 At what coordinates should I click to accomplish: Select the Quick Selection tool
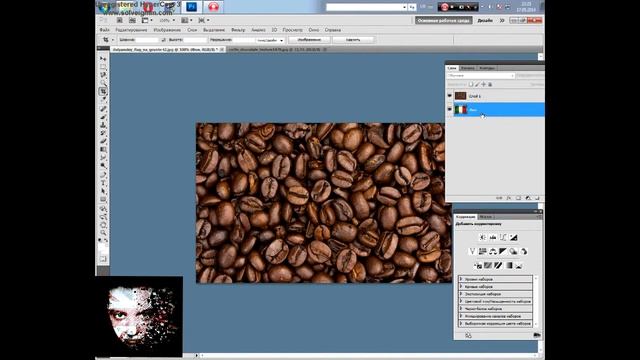pos(103,83)
